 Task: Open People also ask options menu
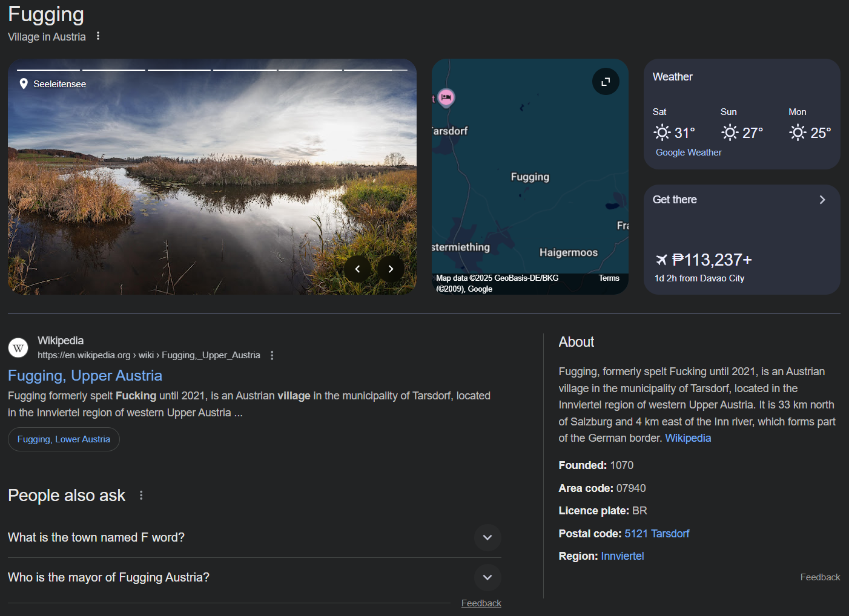pos(141,495)
